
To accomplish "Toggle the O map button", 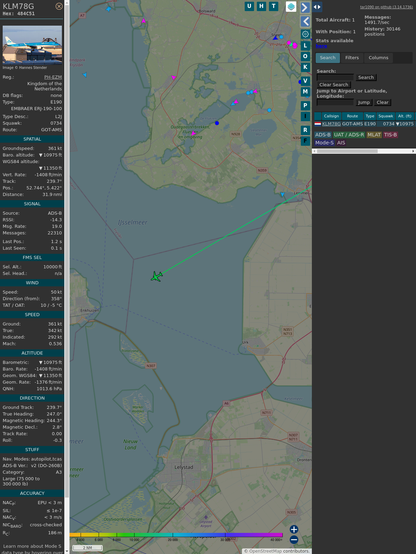I will point(305,57).
